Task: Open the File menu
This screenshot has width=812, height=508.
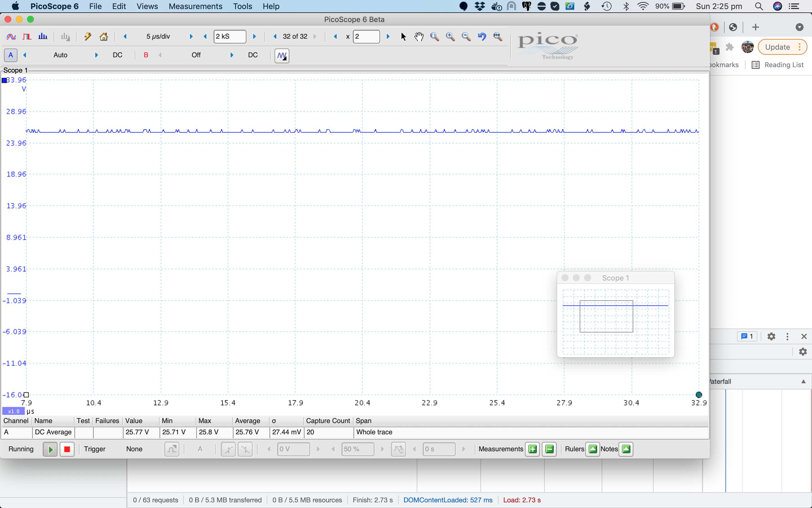Action: click(x=95, y=6)
